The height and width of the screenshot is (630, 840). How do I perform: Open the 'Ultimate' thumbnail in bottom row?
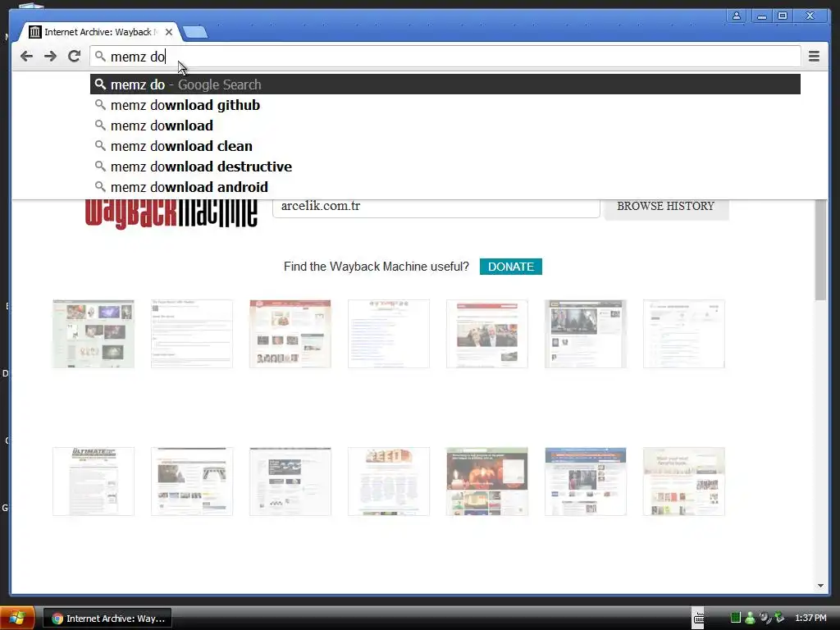94,482
